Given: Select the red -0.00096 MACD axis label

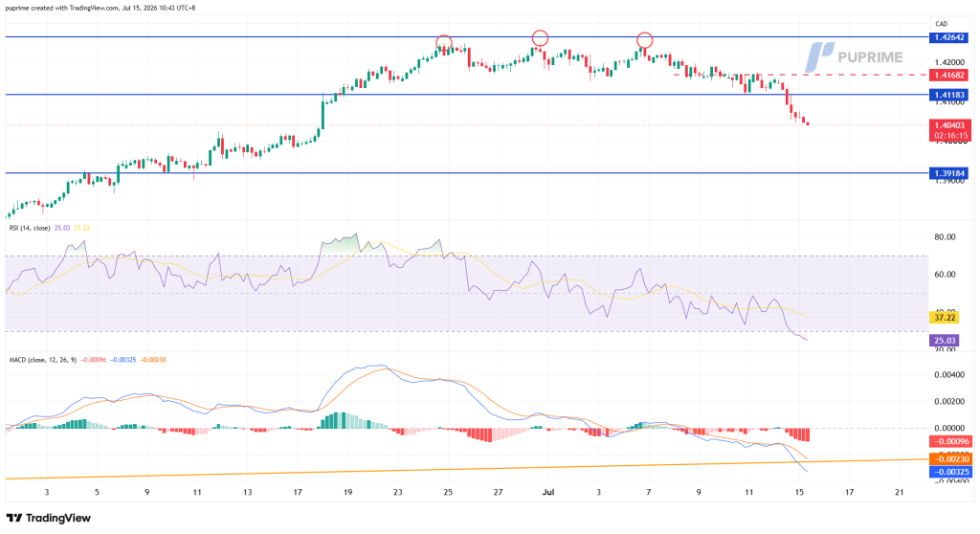Looking at the screenshot, I should pos(951,441).
